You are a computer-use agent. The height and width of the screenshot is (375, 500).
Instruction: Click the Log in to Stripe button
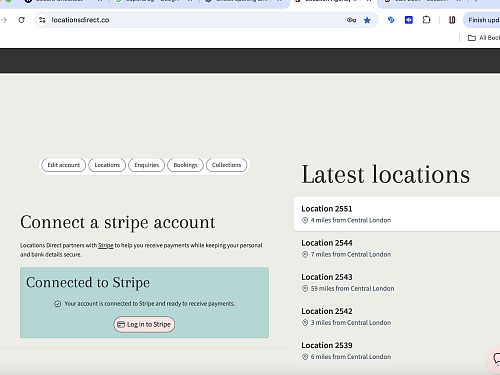pos(144,324)
